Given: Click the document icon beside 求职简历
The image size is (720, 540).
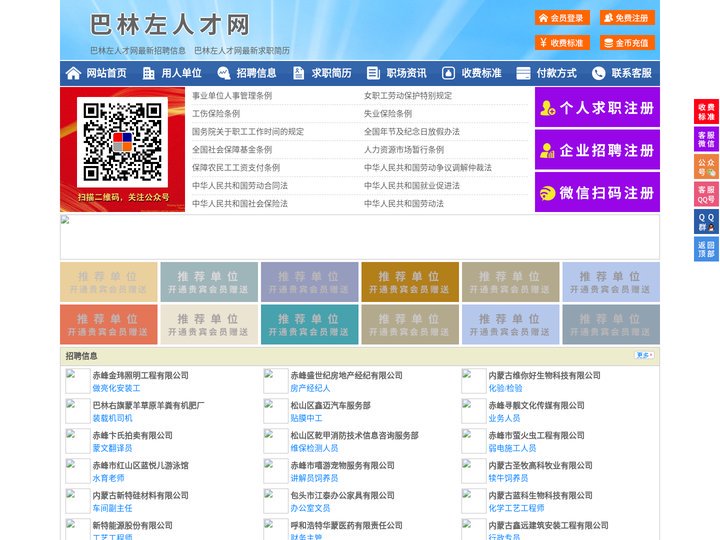Looking at the screenshot, I should 298,73.
